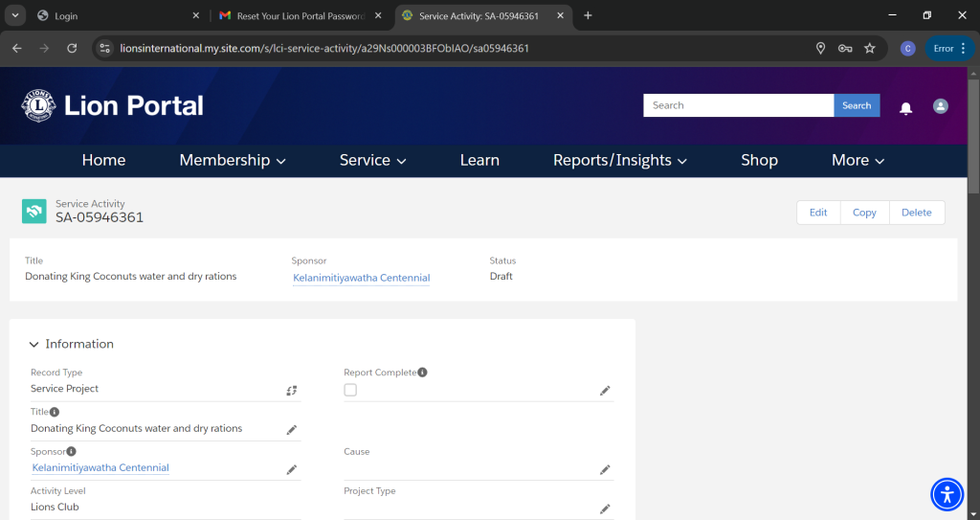Bookmark this page with the star icon
Viewport: 980px width, 520px height.
point(869,48)
